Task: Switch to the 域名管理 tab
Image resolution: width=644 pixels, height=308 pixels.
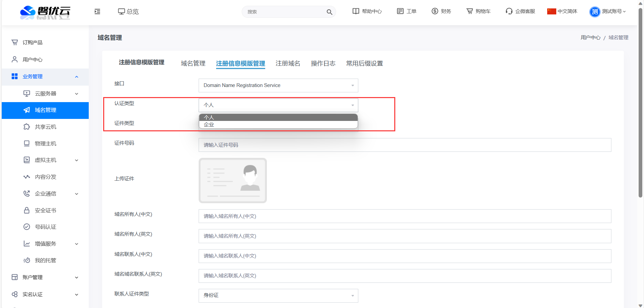Action: (x=193, y=63)
